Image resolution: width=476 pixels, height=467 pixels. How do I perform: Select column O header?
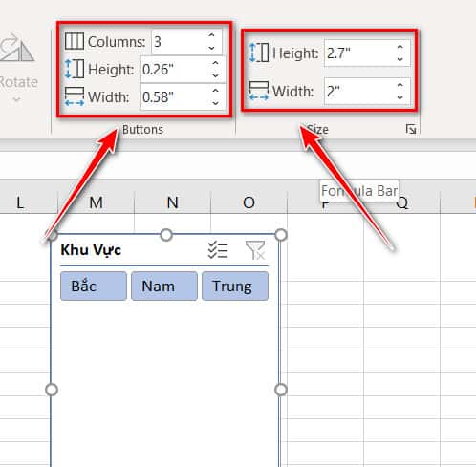click(249, 202)
